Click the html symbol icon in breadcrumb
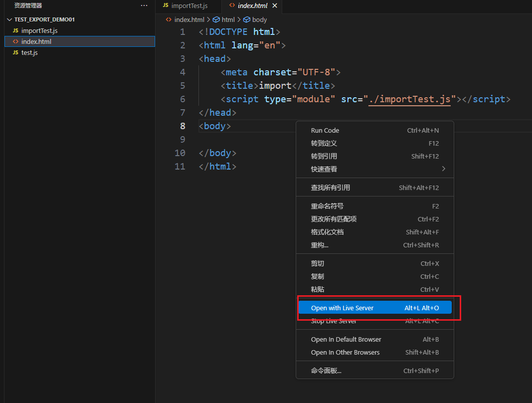Viewport: 532px width, 403px height. [x=216, y=19]
